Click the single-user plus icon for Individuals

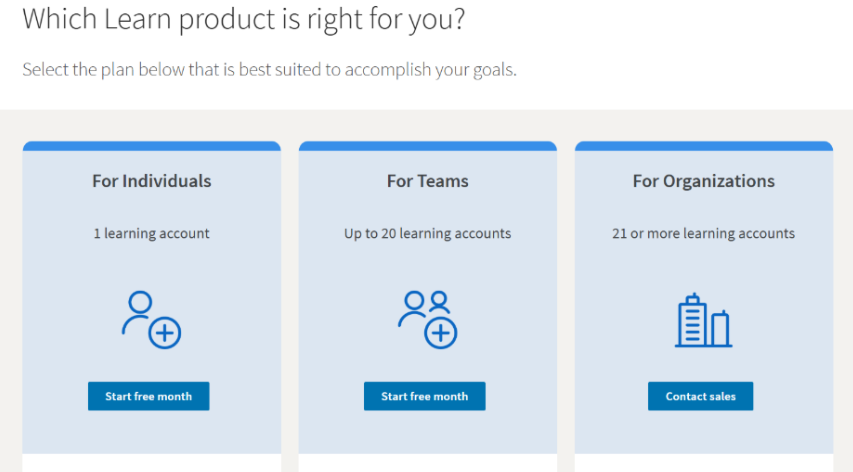click(x=151, y=319)
